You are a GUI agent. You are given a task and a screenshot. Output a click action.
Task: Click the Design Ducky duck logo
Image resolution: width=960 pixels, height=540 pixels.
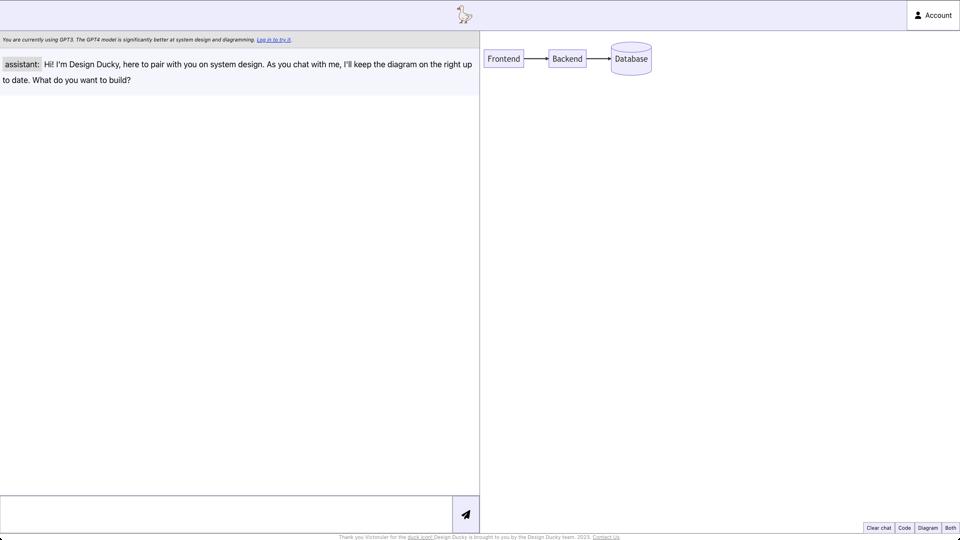[x=464, y=15]
